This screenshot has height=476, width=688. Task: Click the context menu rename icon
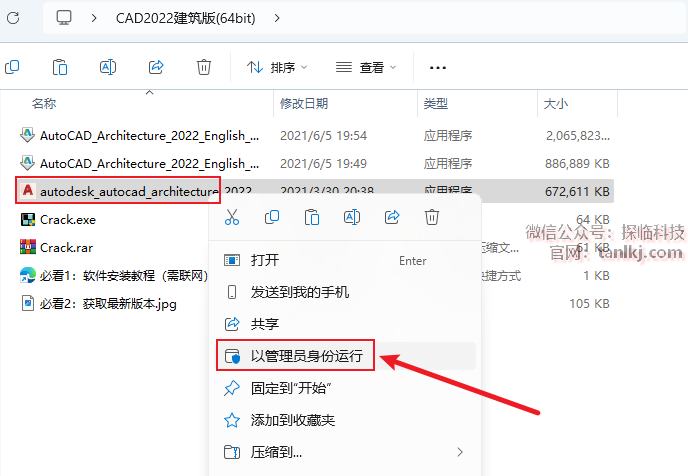coord(352,217)
